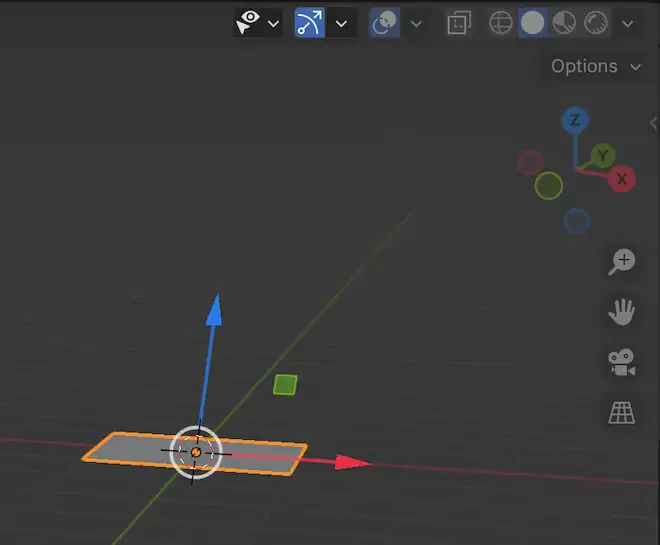Enable rendered viewport shading
Viewport: 660px width, 545px height.
click(x=596, y=23)
